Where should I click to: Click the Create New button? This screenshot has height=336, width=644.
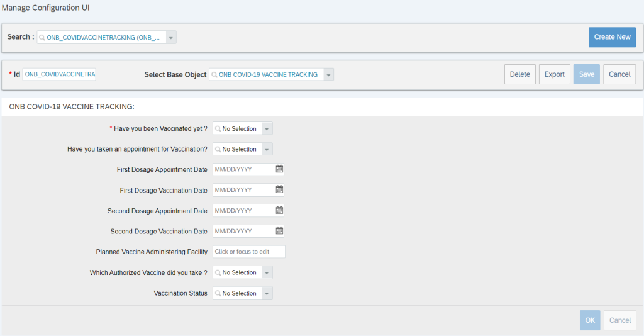pyautogui.click(x=612, y=37)
